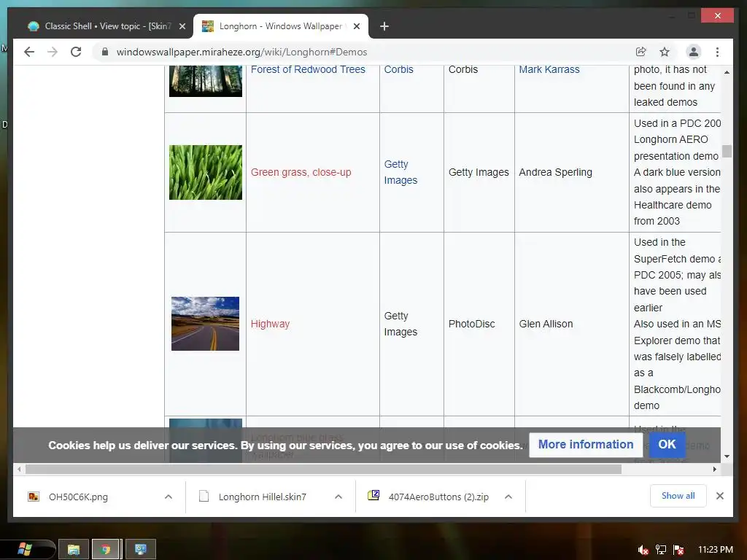This screenshot has width=747, height=560.
Task: Expand options for Longhorn Hillel.skin7 download
Action: (x=338, y=497)
